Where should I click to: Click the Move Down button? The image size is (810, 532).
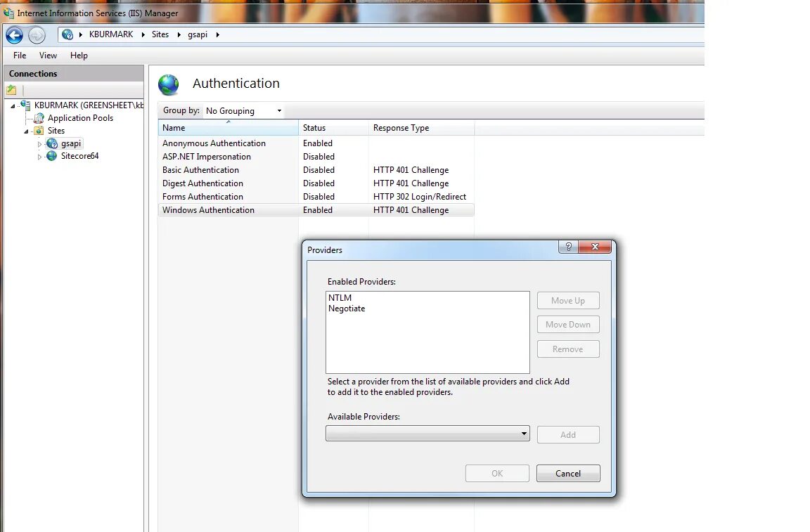[568, 325]
